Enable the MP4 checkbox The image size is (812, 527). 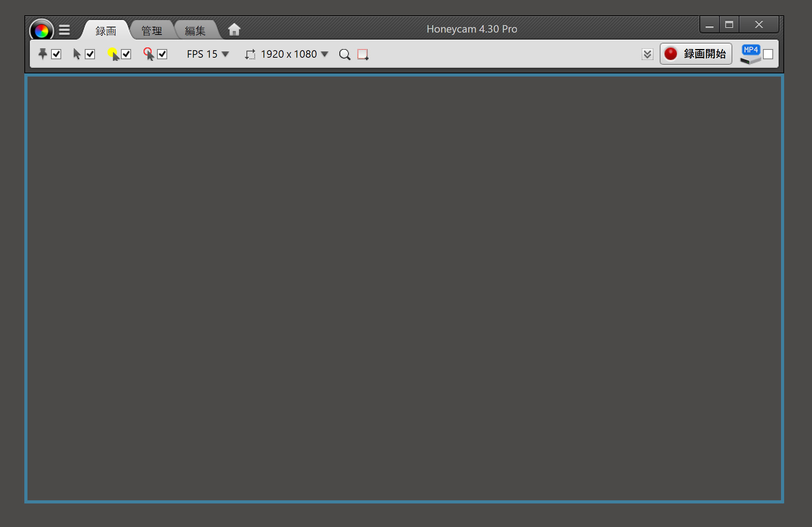pos(768,54)
